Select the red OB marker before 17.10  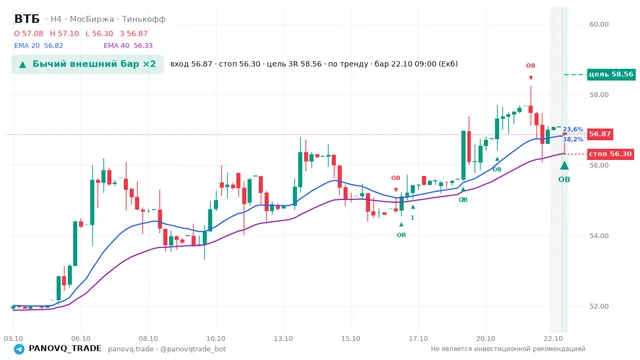coord(396,178)
